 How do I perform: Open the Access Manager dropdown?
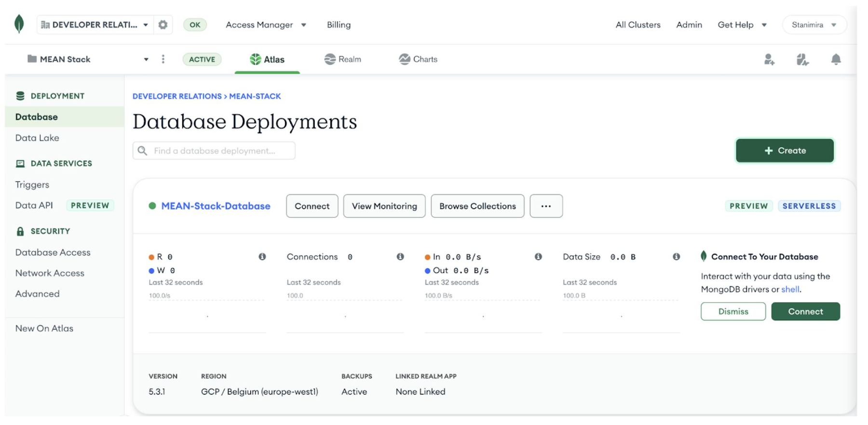pos(266,25)
